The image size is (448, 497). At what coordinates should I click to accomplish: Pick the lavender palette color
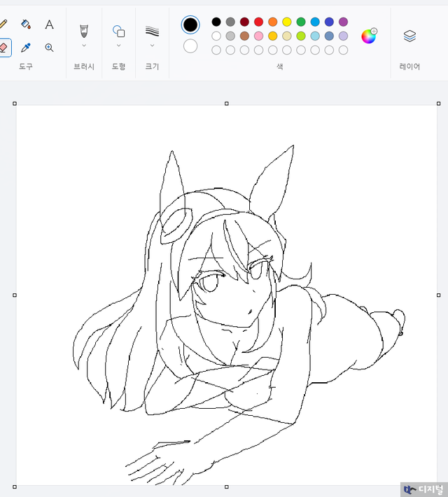(344, 36)
